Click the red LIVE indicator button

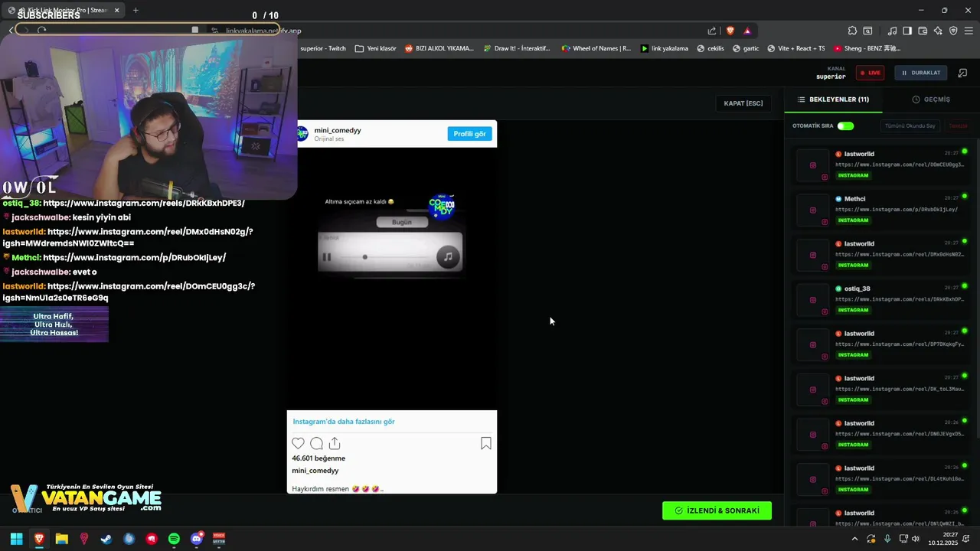click(871, 73)
